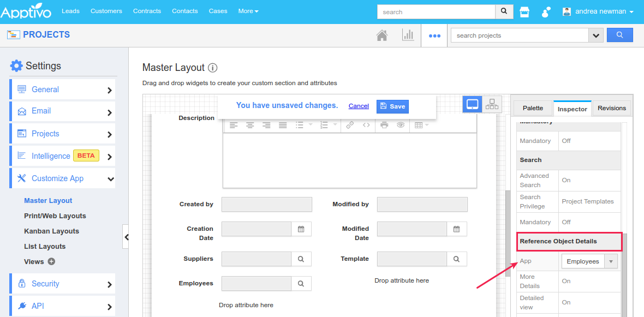Cancel the unsaved changes
Image resolution: width=644 pixels, height=317 pixels.
[359, 106]
